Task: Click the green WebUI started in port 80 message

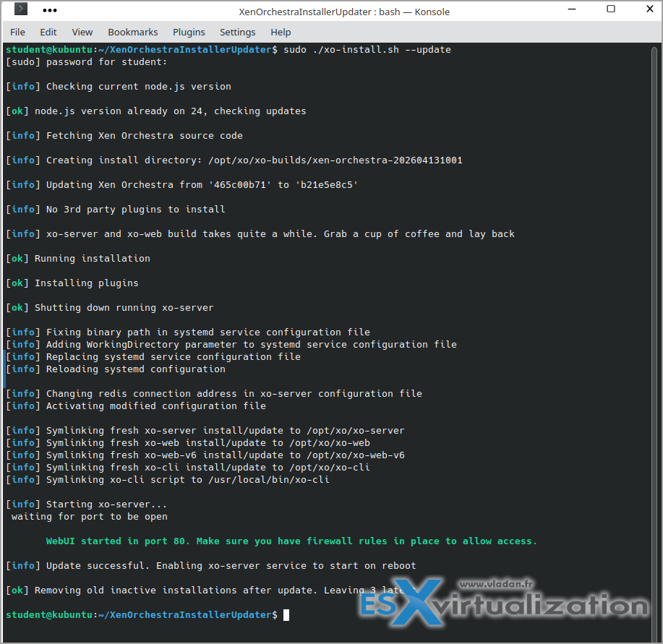Action: pyautogui.click(x=291, y=541)
